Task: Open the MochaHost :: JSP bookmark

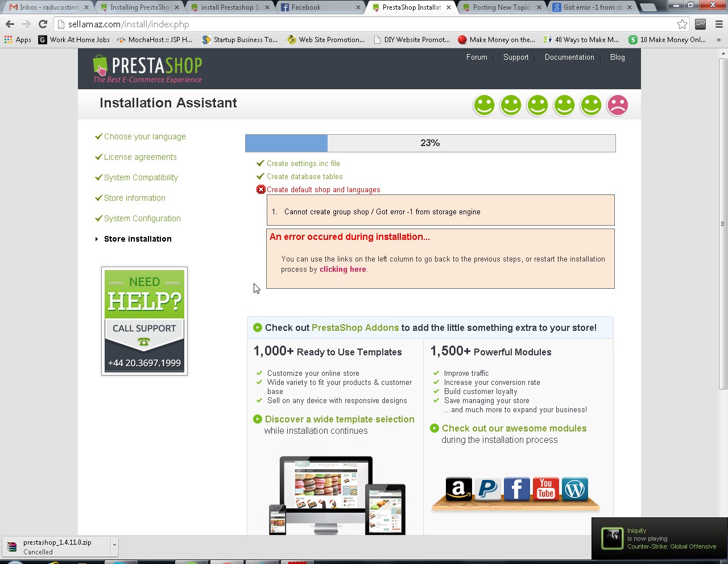Action: [x=154, y=40]
